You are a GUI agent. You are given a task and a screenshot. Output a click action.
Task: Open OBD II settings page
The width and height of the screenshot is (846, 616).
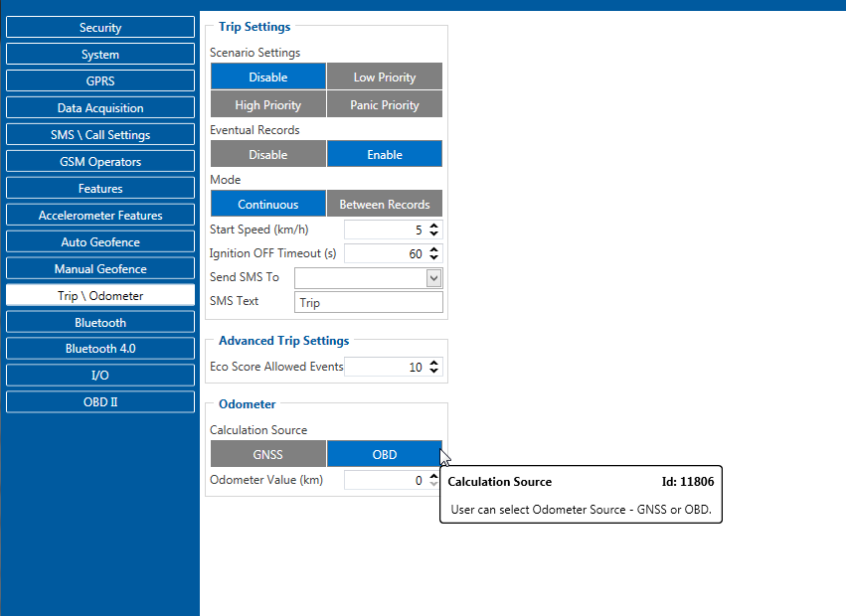tap(100, 402)
